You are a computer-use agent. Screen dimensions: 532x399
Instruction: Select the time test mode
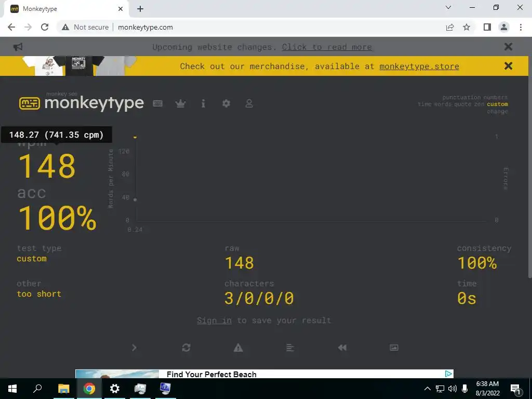(x=424, y=104)
